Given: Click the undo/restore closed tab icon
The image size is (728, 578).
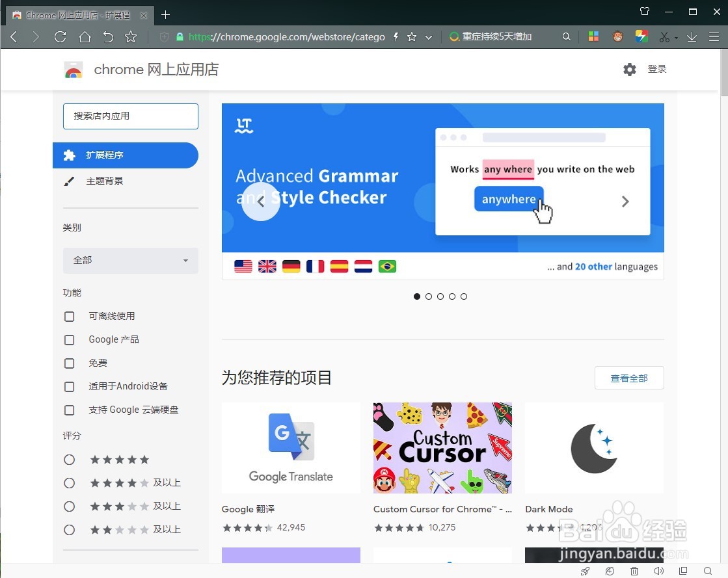Looking at the screenshot, I should coord(108,36).
